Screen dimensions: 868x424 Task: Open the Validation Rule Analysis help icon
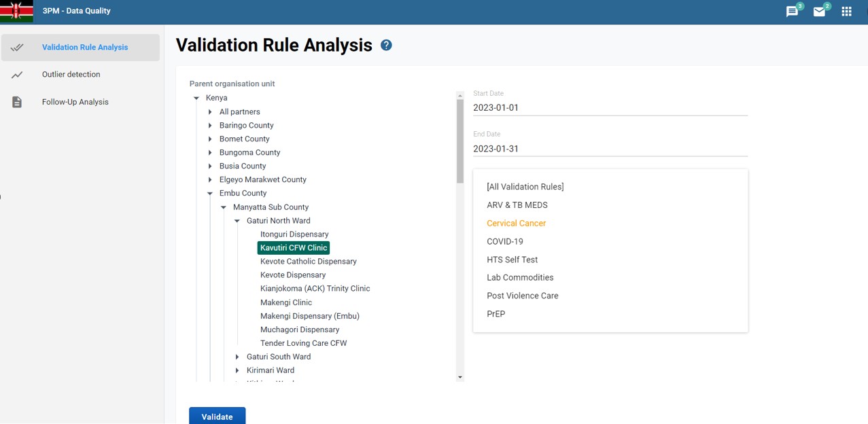pos(386,46)
